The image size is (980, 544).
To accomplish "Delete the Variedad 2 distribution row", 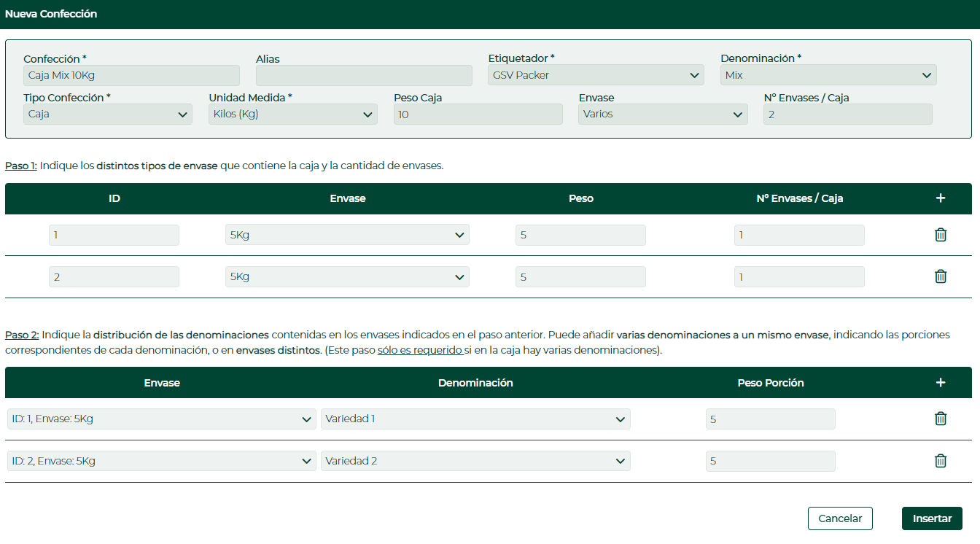I will 941,461.
